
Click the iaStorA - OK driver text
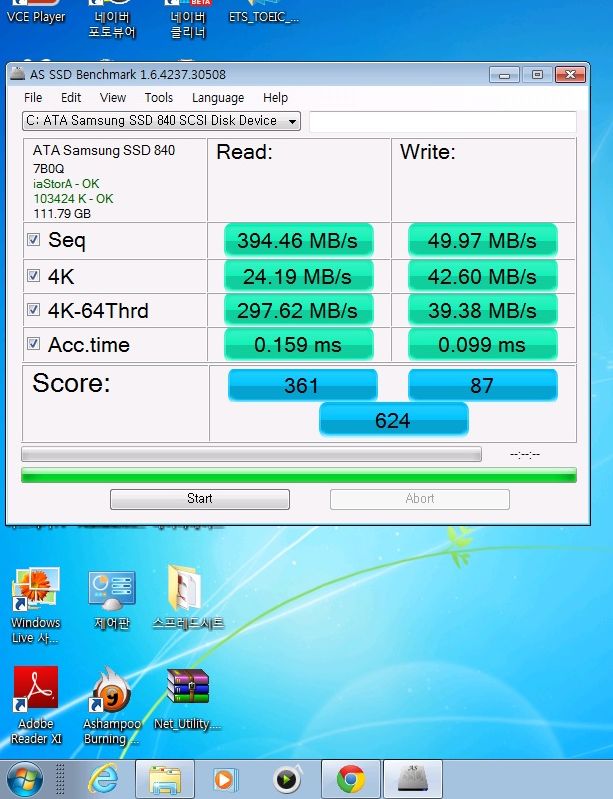66,183
